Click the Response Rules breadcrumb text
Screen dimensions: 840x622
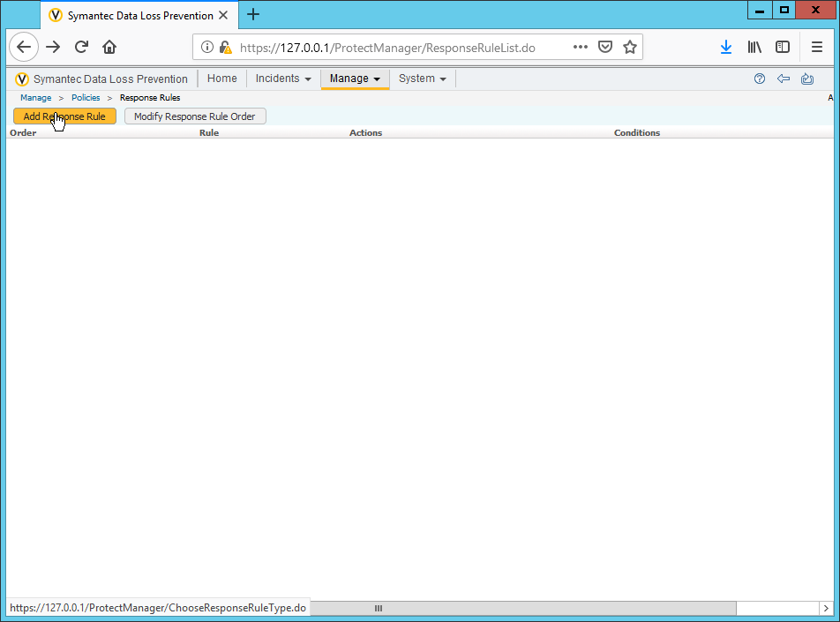coord(150,98)
